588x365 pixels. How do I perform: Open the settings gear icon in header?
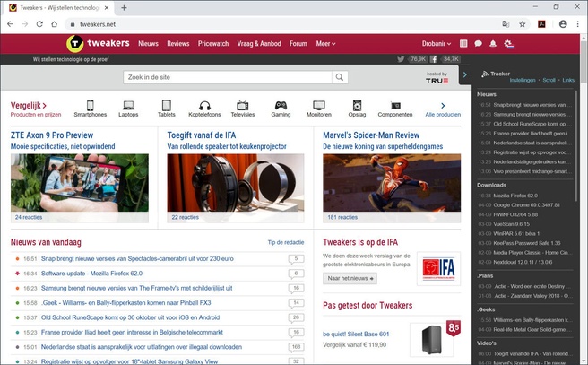point(508,44)
